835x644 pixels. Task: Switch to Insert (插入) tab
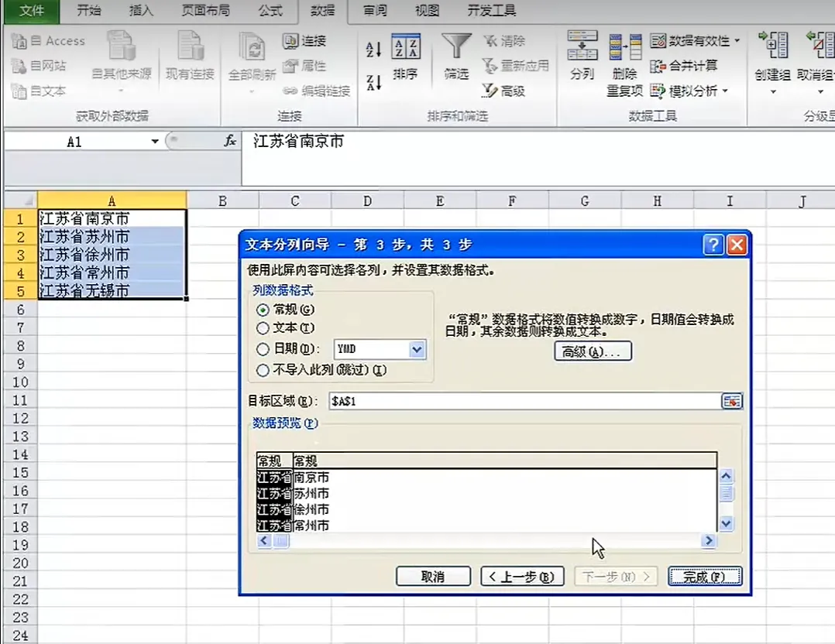141,11
